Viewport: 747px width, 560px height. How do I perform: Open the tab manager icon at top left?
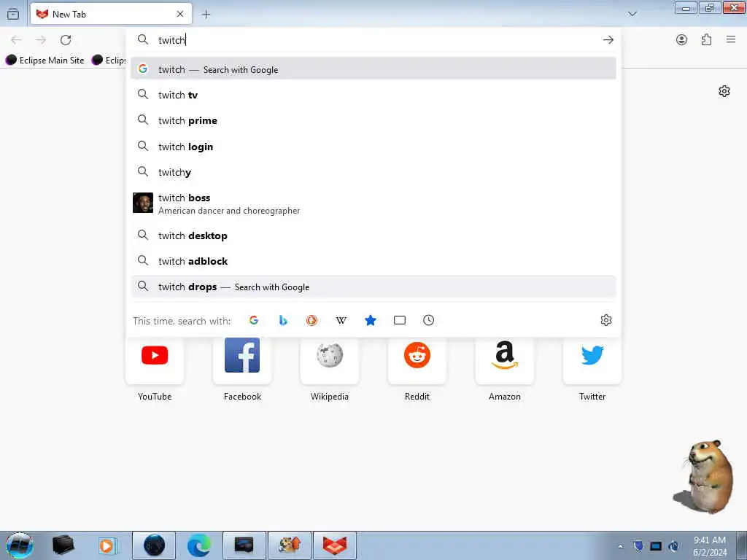click(13, 14)
